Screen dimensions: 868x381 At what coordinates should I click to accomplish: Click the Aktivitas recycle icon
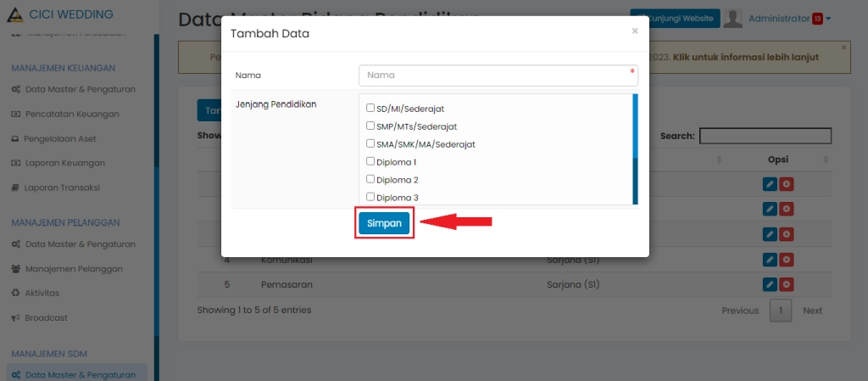point(15,294)
